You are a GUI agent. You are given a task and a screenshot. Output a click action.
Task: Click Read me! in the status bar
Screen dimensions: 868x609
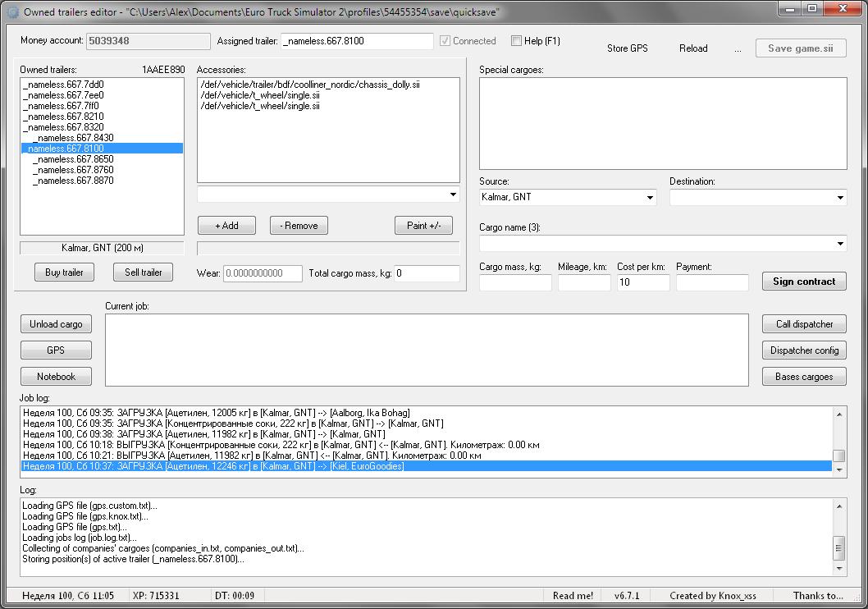click(x=573, y=596)
